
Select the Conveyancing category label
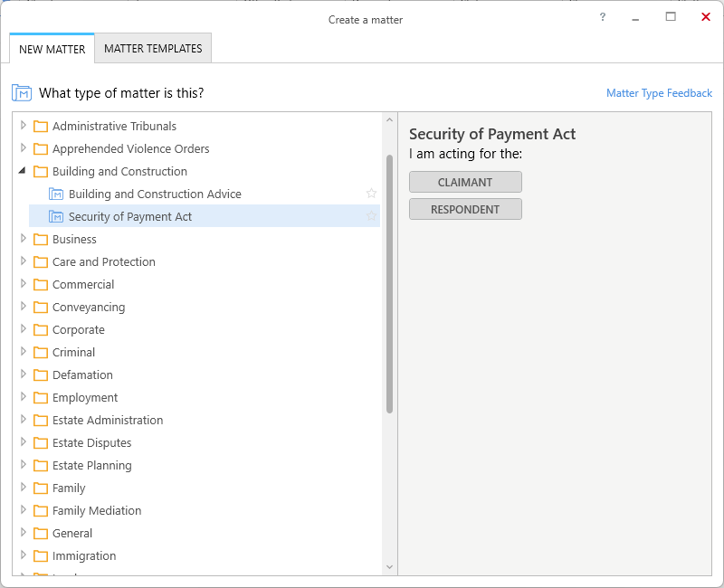coord(89,307)
